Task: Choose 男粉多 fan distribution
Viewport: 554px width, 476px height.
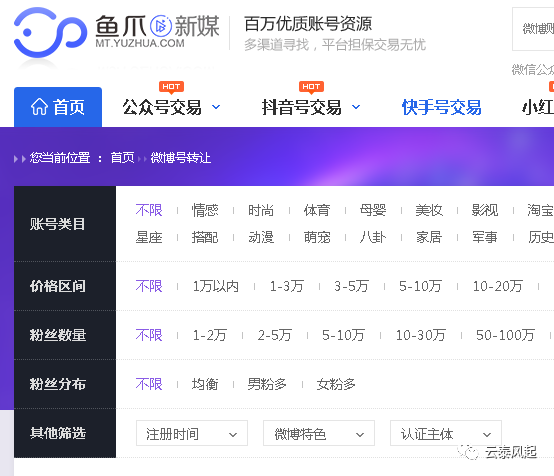Action: click(x=267, y=384)
